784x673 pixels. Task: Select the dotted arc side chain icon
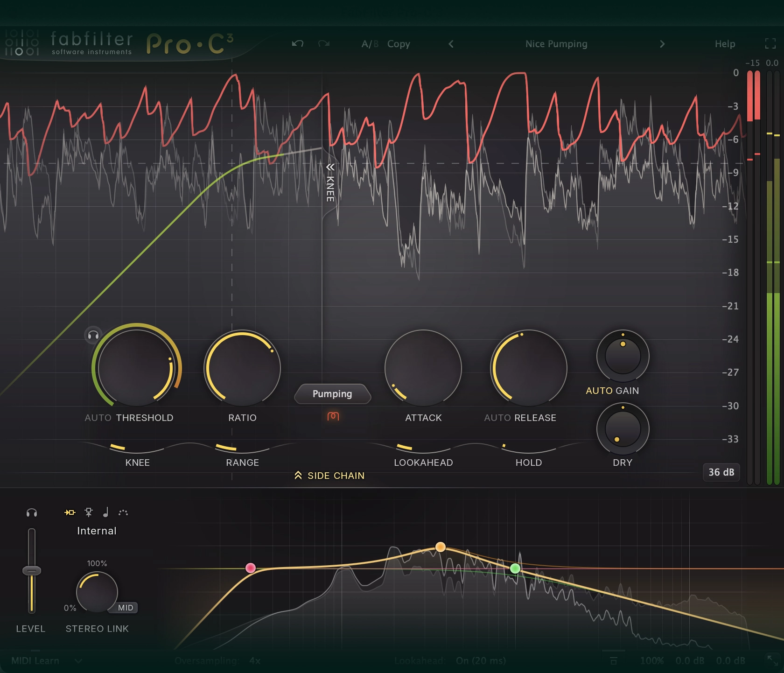click(123, 512)
